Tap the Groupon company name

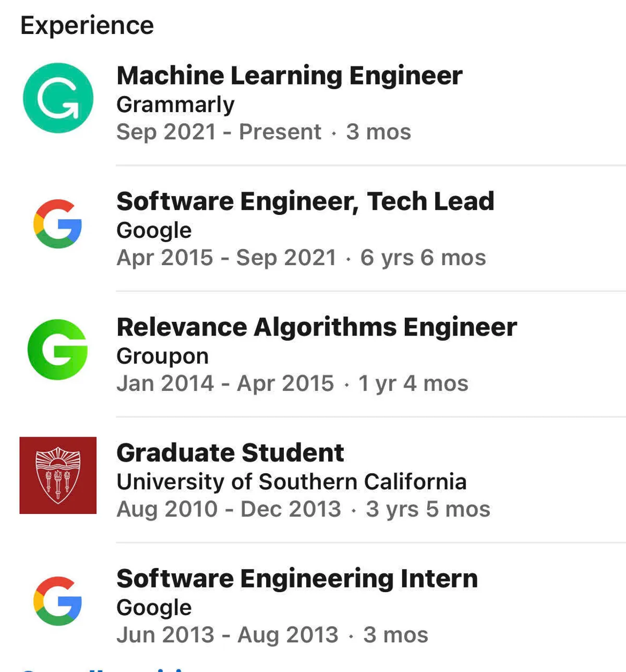click(162, 356)
